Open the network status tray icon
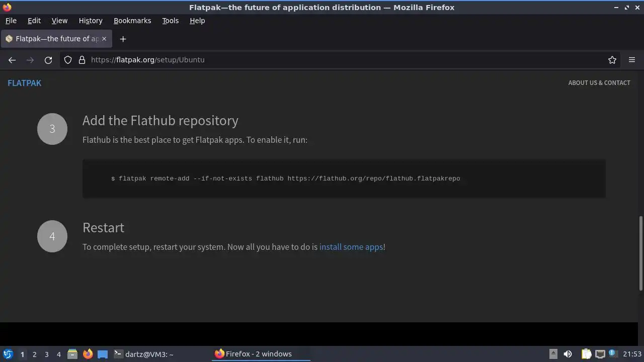 (x=600, y=354)
